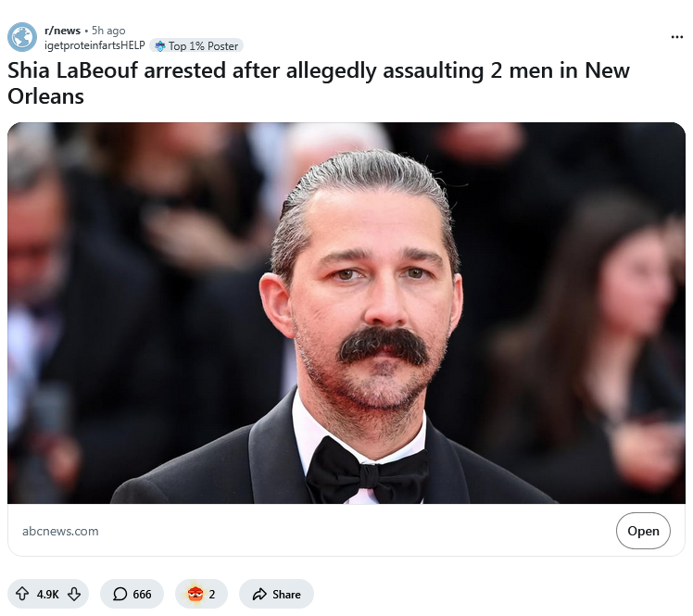Visit igetproteinfartsHELP user profile
The height and width of the screenshot is (616, 693).
pyautogui.click(x=94, y=45)
